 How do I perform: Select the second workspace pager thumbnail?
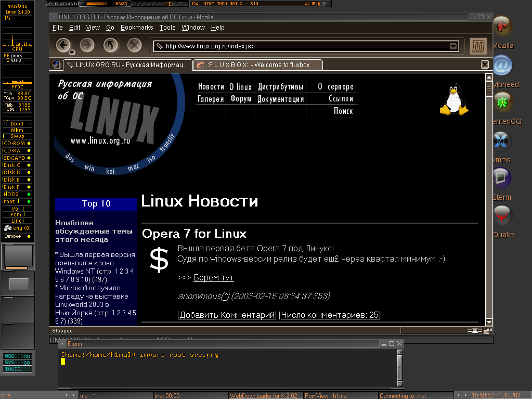[19, 284]
